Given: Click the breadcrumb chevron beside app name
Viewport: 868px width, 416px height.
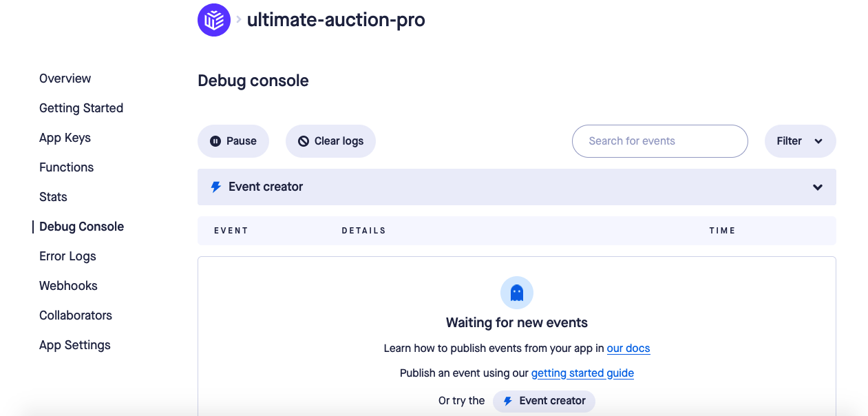Looking at the screenshot, I should (239, 19).
